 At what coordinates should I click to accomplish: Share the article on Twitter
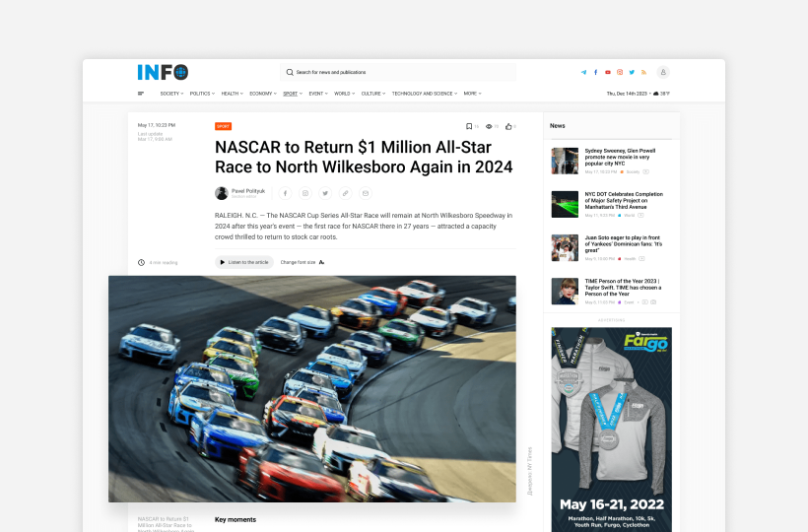[325, 193]
